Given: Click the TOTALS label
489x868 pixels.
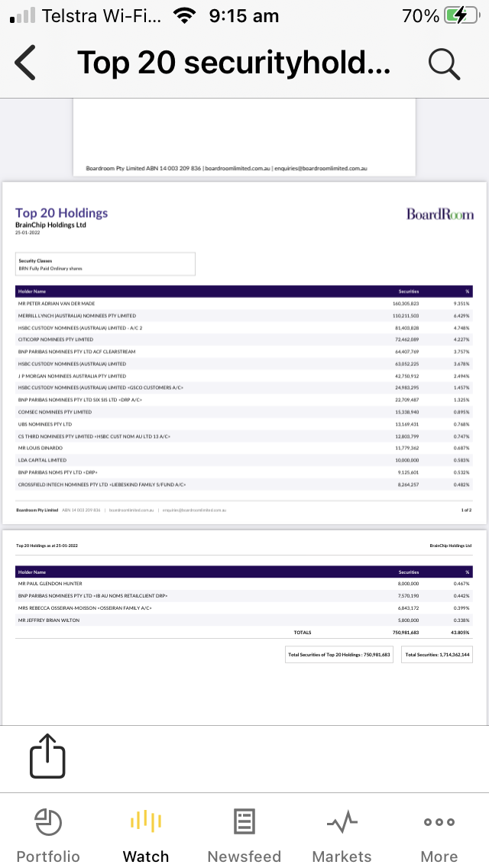Looking at the screenshot, I should pyautogui.click(x=303, y=632).
